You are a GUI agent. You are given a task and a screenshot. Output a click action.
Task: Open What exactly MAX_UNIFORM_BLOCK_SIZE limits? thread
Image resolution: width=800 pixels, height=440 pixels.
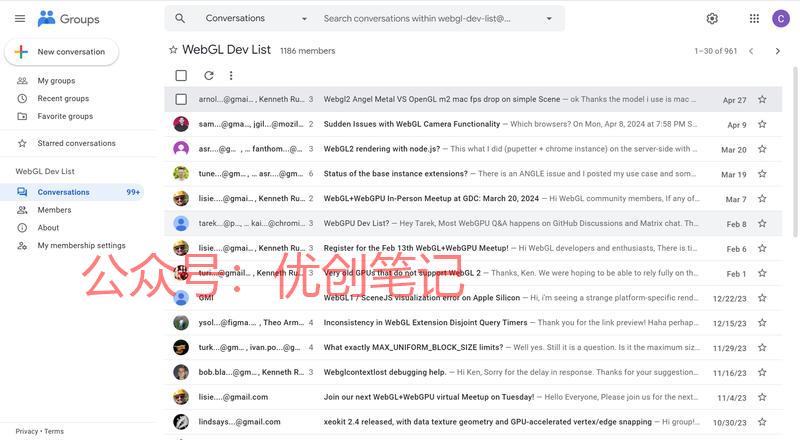413,348
